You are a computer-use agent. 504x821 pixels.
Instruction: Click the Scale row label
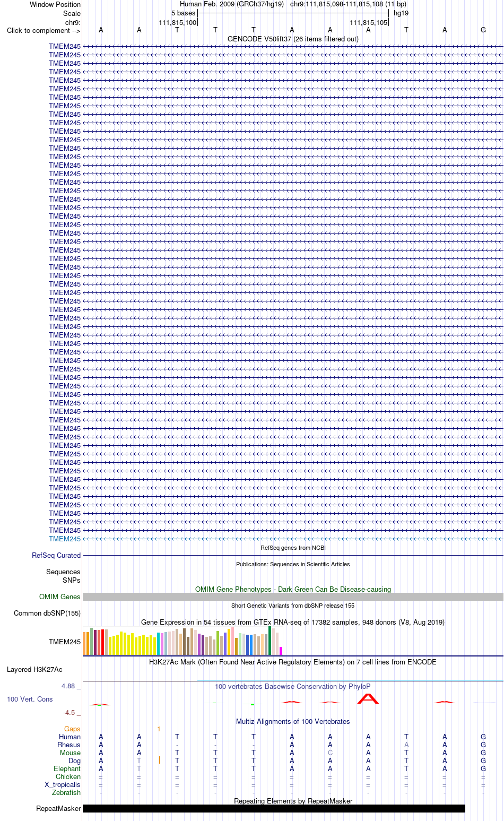click(x=72, y=13)
